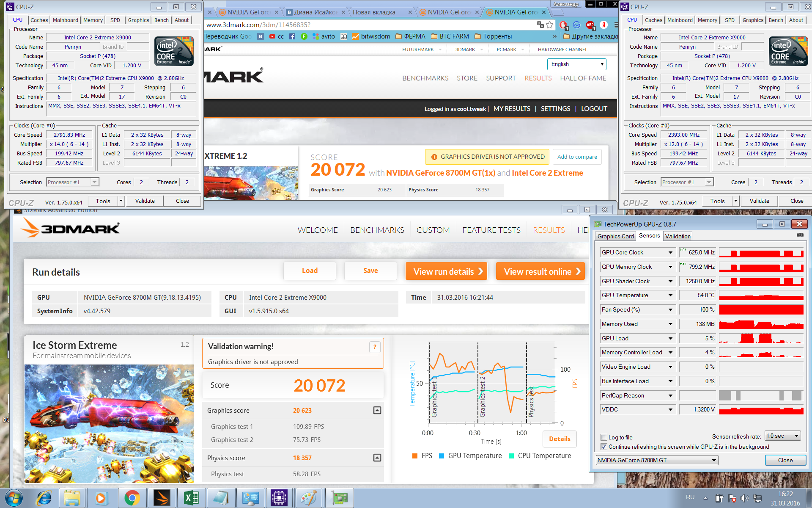The height and width of the screenshot is (508, 812).
Task: Open the Facebook bookmark icon
Action: coord(292,36)
